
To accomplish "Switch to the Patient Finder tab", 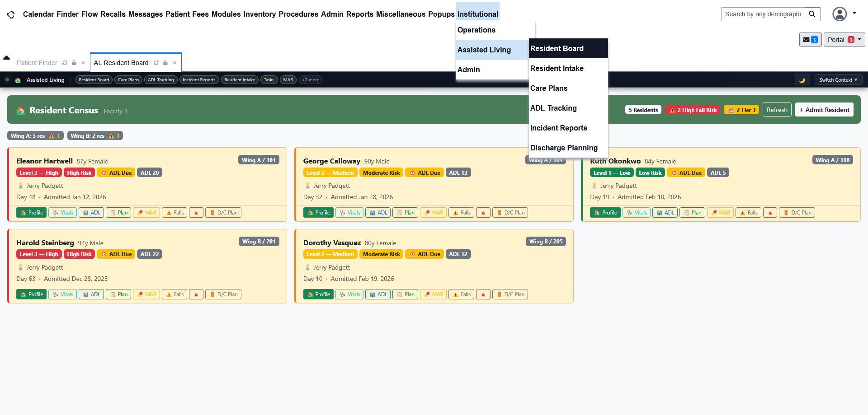I will [37, 63].
